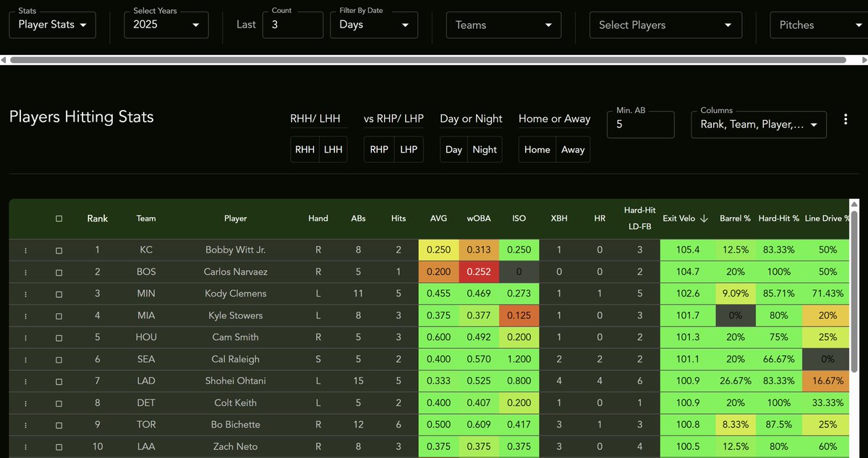Click the Count input field
Screen dimensions: 868x458
click(292, 25)
